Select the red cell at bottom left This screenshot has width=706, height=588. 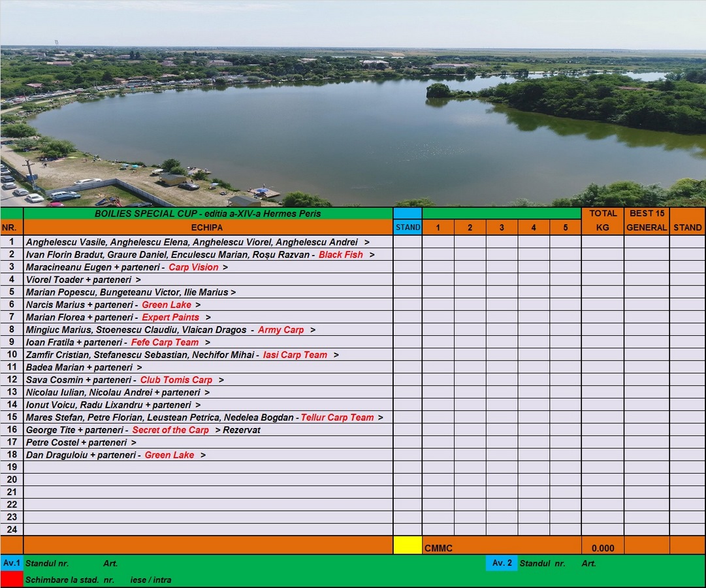[x=12, y=579]
